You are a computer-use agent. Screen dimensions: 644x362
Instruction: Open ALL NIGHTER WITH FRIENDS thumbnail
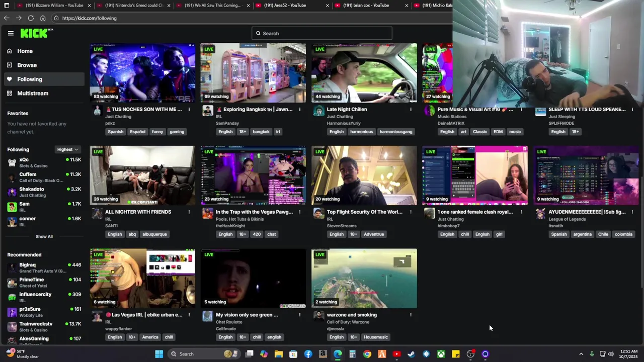coord(142,175)
